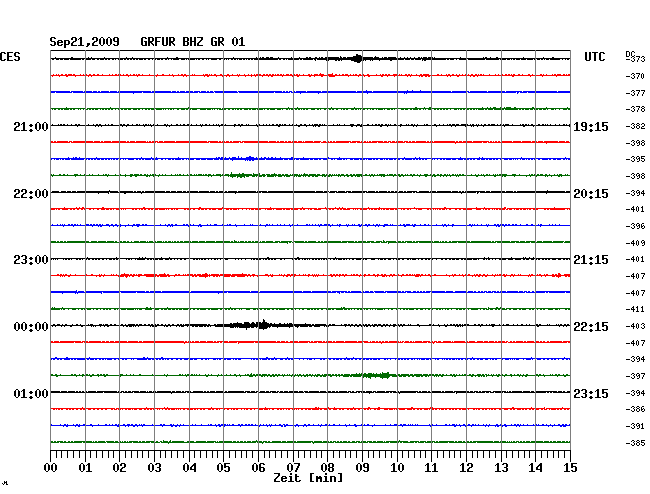Click the DC offset value -377
Screen dimensions: 650x494
[x=635, y=93]
